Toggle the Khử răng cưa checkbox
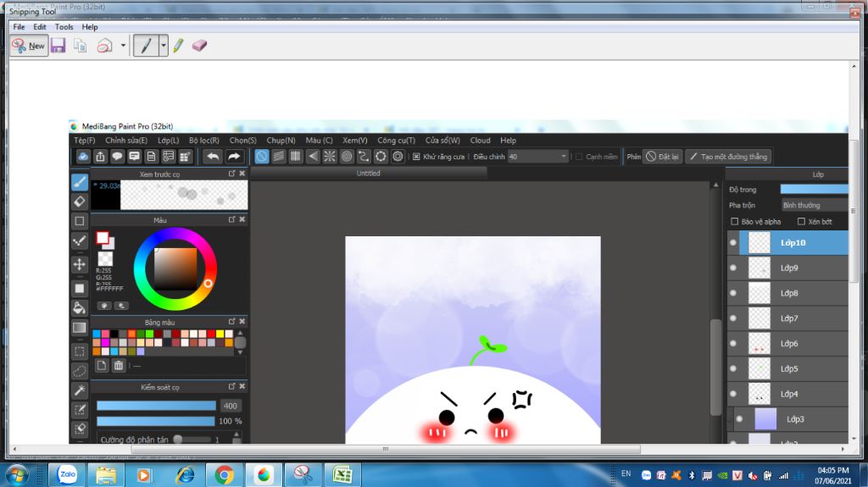868x487 pixels. pyautogui.click(x=416, y=158)
